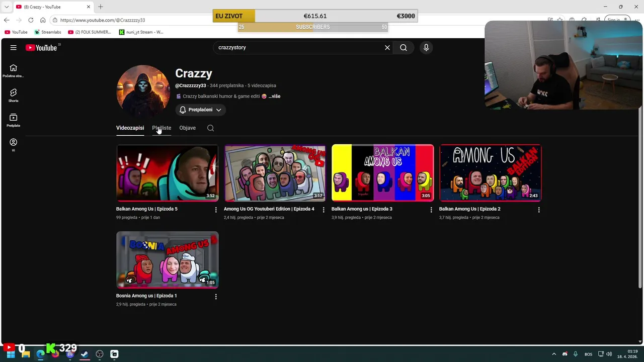Open three-dot menu for Epizoda 4
Image resolution: width=644 pixels, height=362 pixels.
pos(324,210)
